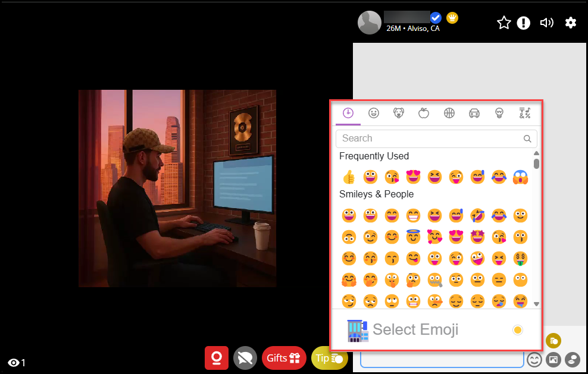Insert the expressionless face emoji
588x374 pixels.
(499, 280)
